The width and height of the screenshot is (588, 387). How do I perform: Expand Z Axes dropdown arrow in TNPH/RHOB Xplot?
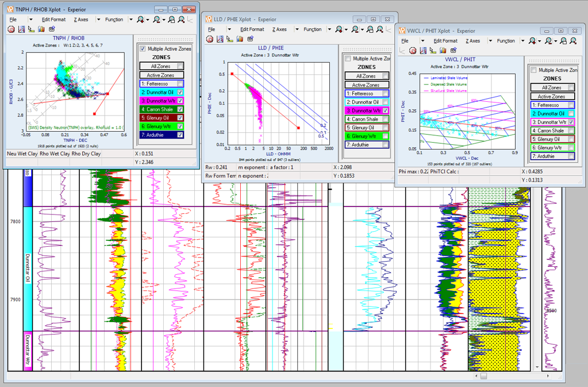click(x=98, y=20)
